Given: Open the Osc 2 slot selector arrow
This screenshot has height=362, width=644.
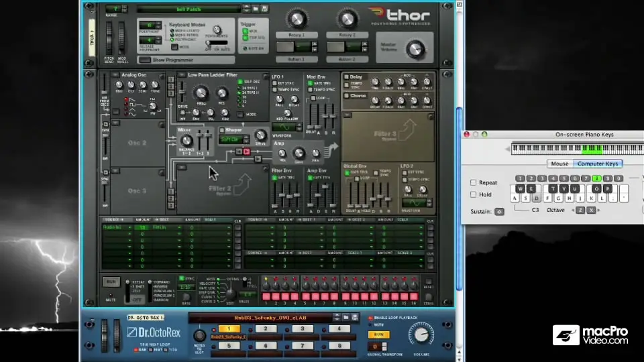Looking at the screenshot, I should point(116,123).
